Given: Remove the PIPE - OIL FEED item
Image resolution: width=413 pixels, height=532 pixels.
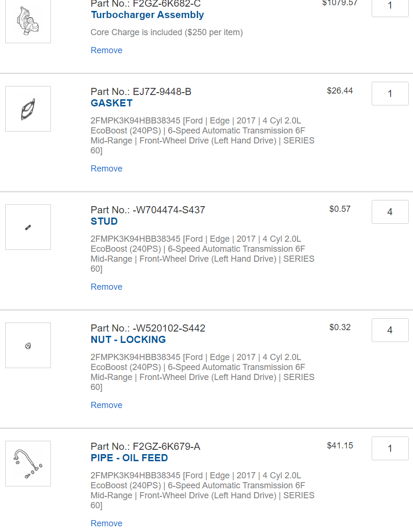Looking at the screenshot, I should [x=106, y=523].
